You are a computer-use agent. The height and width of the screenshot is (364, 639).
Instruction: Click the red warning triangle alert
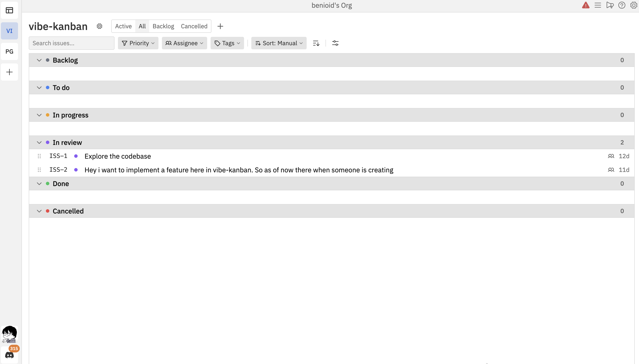(x=586, y=5)
